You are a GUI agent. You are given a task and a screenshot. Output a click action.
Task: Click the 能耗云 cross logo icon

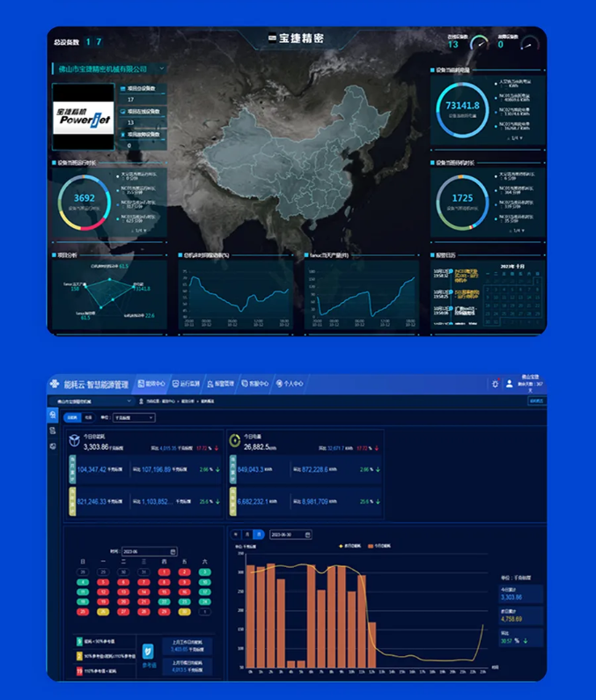pos(55,384)
